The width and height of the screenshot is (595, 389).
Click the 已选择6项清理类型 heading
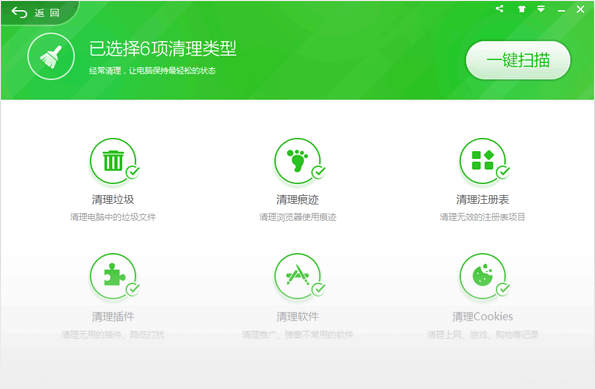[x=163, y=49]
